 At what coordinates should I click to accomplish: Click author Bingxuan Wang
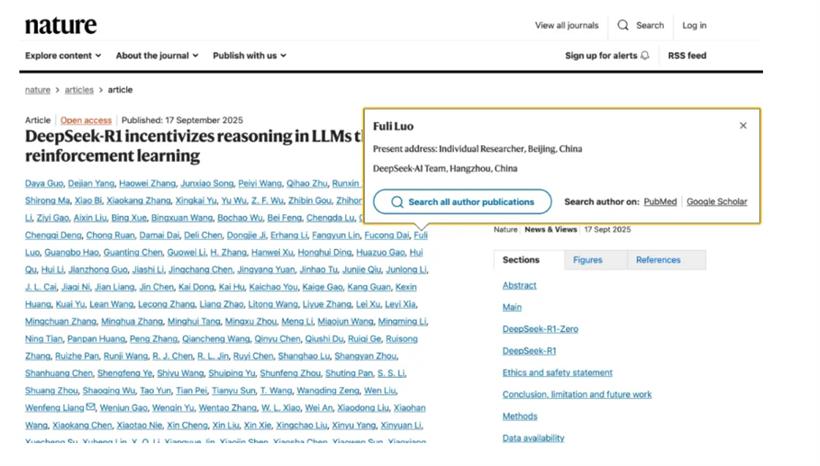(x=182, y=218)
